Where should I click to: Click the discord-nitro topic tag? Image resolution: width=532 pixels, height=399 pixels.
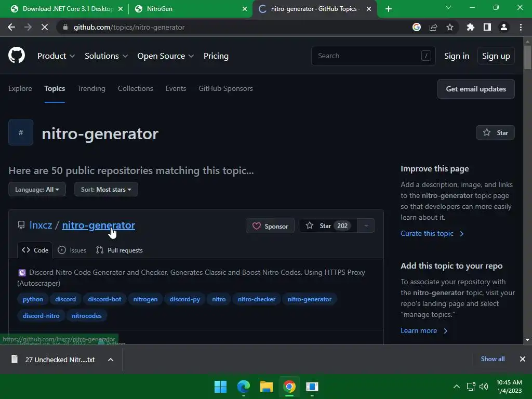click(x=41, y=316)
